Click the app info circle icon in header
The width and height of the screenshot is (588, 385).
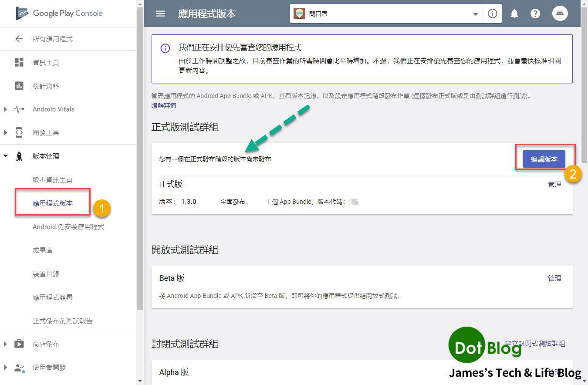click(x=493, y=14)
